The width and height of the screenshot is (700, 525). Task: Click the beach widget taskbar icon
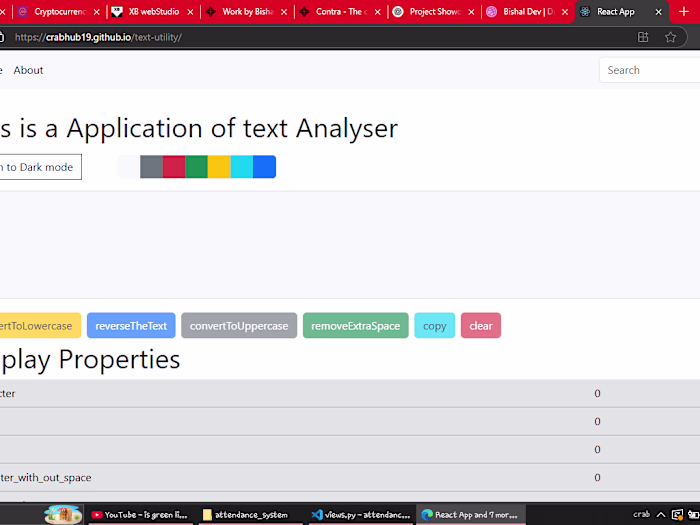pyautogui.click(x=63, y=515)
